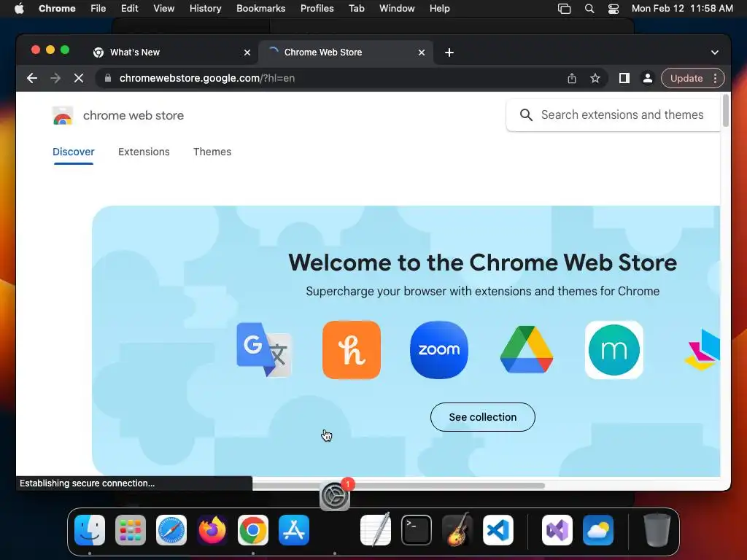The image size is (747, 560).
Task: Open the weather cloud app in Dock
Action: point(598,530)
